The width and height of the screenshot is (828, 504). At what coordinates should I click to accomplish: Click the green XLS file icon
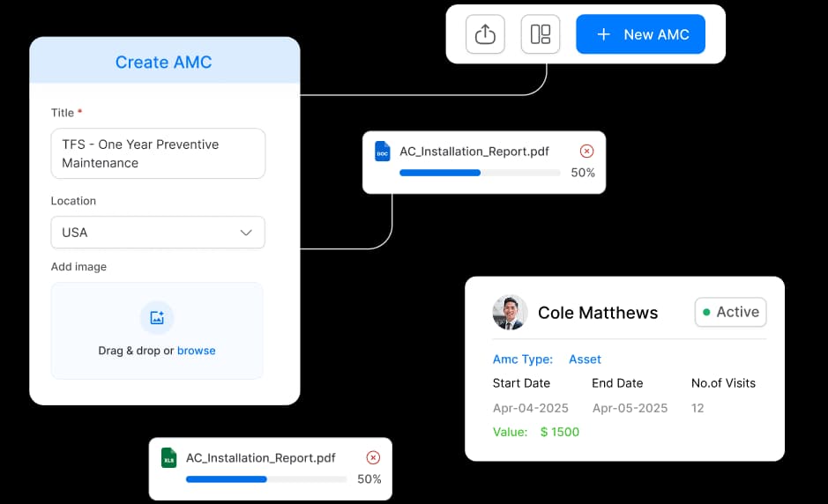169,457
